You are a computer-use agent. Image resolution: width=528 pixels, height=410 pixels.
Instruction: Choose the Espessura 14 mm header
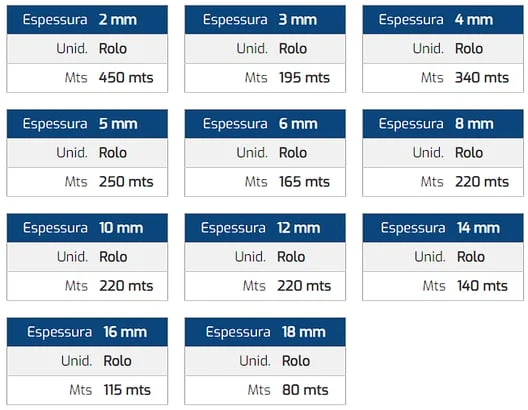443,228
